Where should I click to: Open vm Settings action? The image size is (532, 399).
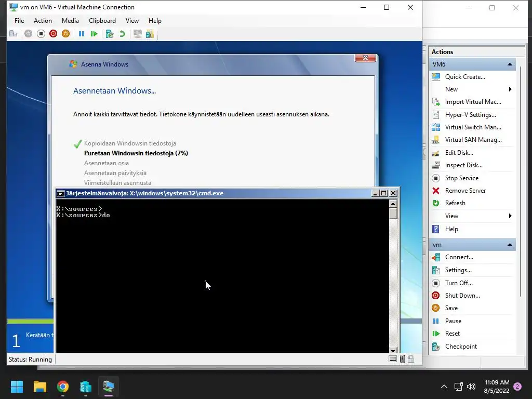(x=458, y=270)
